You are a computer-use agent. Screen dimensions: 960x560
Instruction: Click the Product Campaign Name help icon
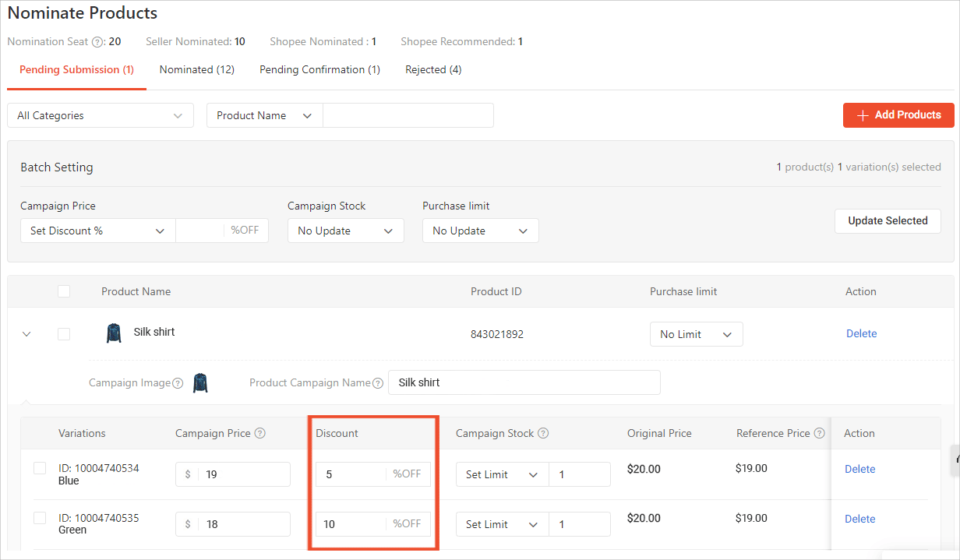379,382
